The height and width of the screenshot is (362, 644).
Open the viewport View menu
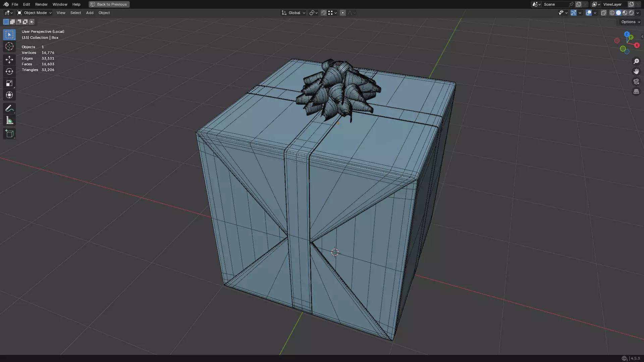(61, 13)
